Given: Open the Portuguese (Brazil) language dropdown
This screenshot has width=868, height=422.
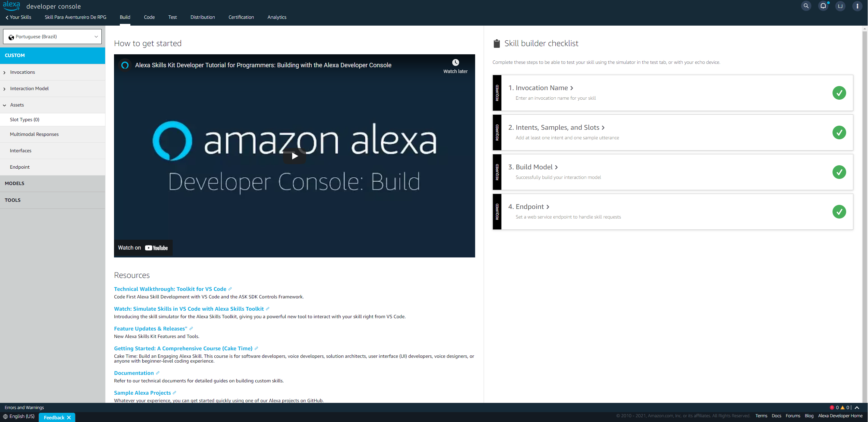Looking at the screenshot, I should [52, 37].
